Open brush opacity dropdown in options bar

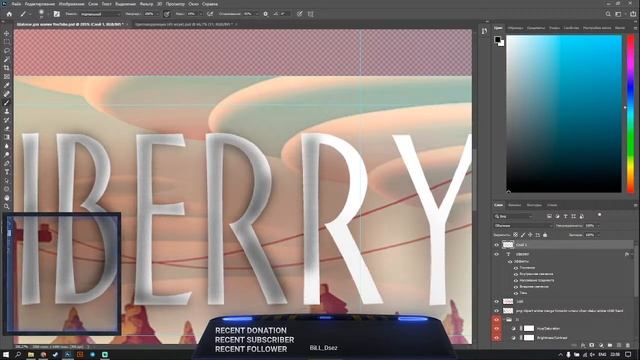point(157,14)
